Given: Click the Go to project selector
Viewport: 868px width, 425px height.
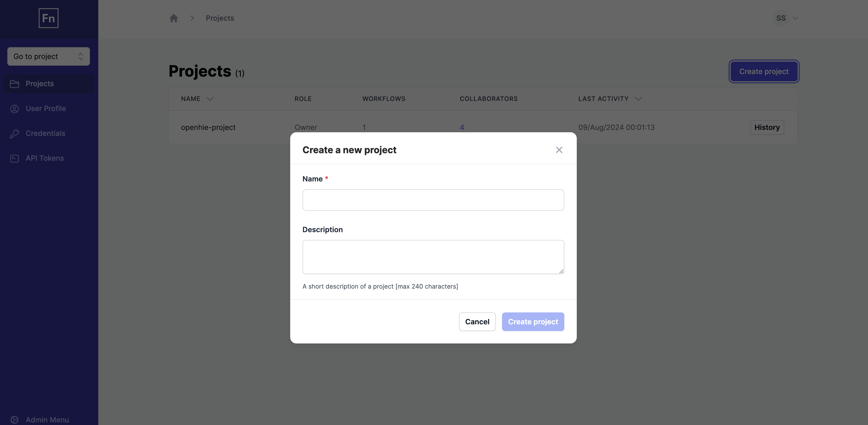Looking at the screenshot, I should pyautogui.click(x=48, y=56).
